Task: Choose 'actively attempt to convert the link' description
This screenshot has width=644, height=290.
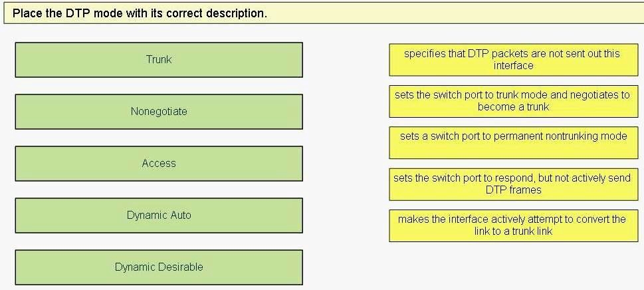Action: pyautogui.click(x=513, y=225)
